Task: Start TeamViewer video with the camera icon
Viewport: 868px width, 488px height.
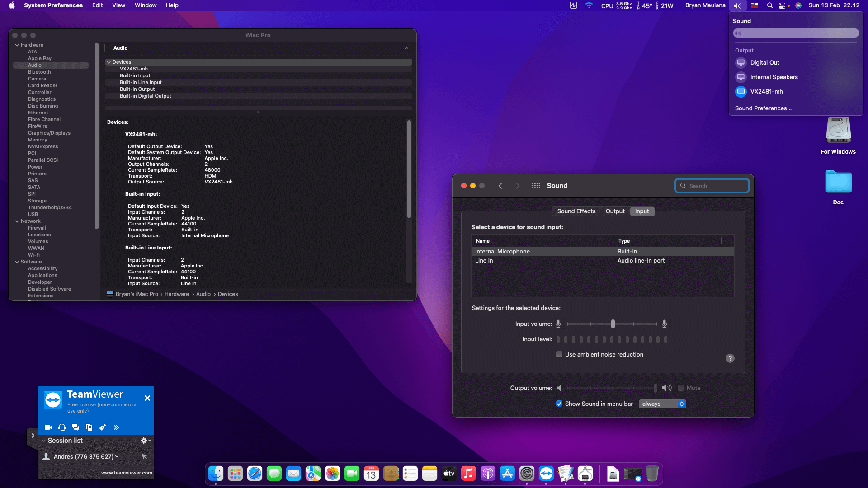Action: [x=48, y=427]
